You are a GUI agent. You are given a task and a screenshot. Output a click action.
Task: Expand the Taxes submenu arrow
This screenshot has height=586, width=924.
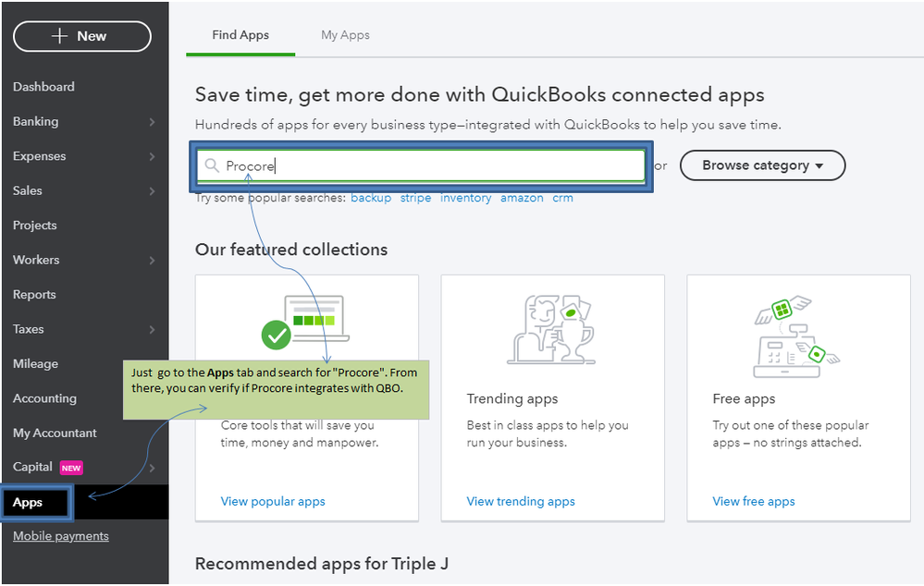152,330
